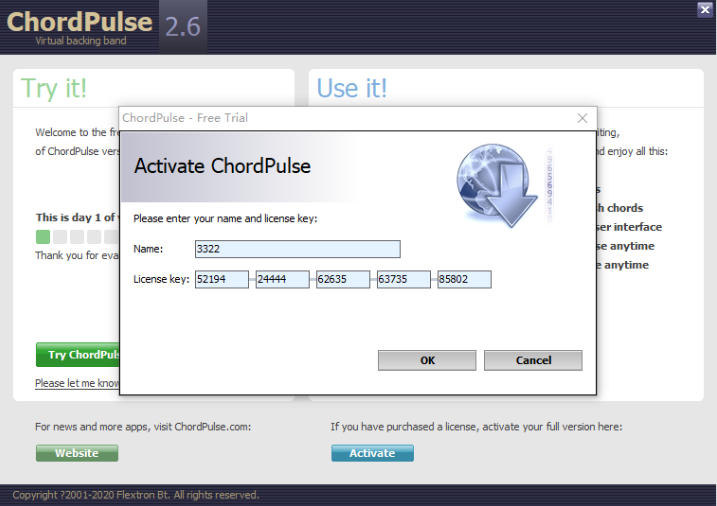Viewport: 717px width, 506px height.
Task: Click 'Virtual backing band' tagline
Action: pos(81,41)
